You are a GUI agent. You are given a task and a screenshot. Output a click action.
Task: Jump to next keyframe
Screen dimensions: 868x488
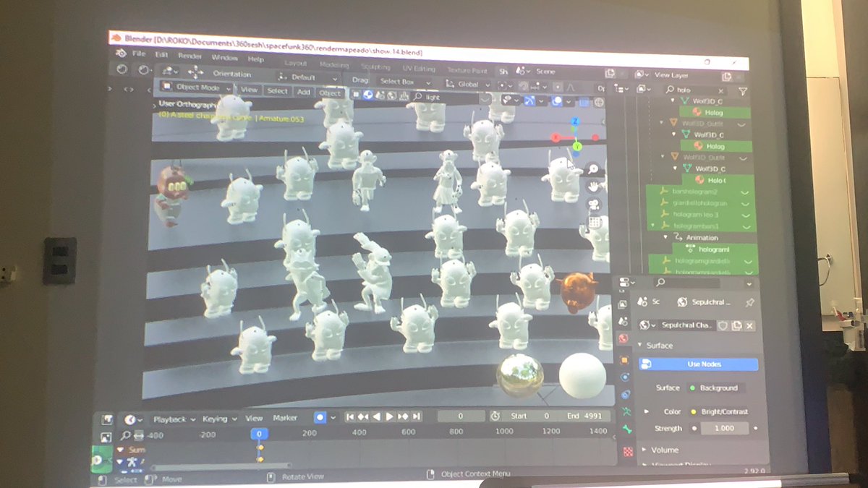(x=404, y=416)
